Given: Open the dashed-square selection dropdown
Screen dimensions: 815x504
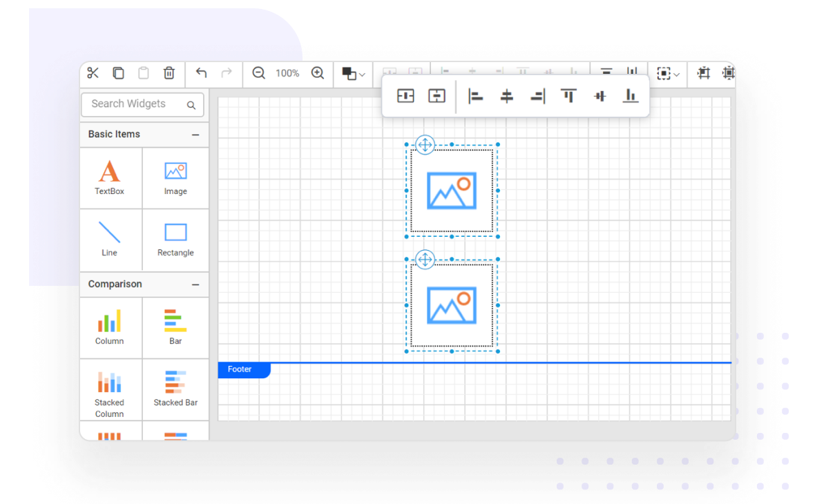Looking at the screenshot, I should (669, 74).
